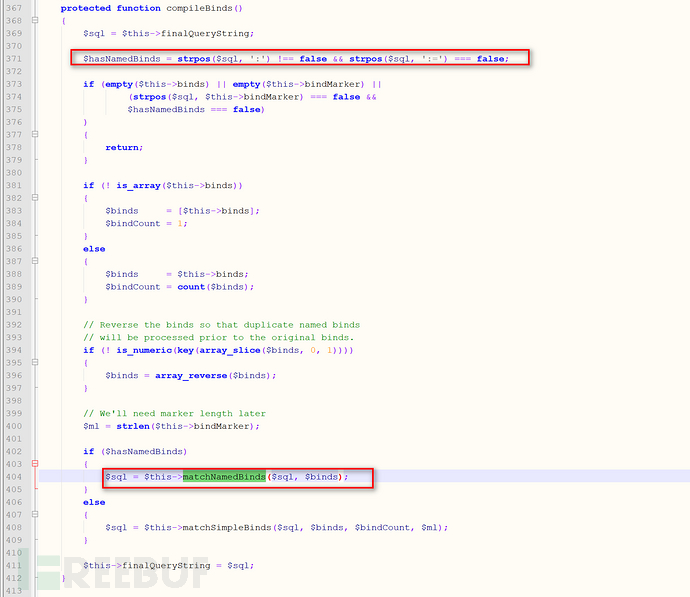This screenshot has height=597, width=690.
Task: Click finalQueryString on line 411
Action: pyautogui.click(x=166, y=565)
